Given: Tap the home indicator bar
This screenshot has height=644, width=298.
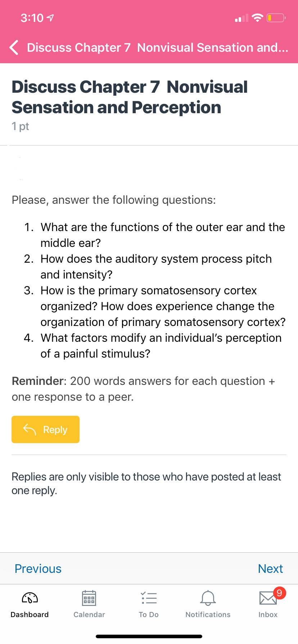Looking at the screenshot, I should pos(149,636).
